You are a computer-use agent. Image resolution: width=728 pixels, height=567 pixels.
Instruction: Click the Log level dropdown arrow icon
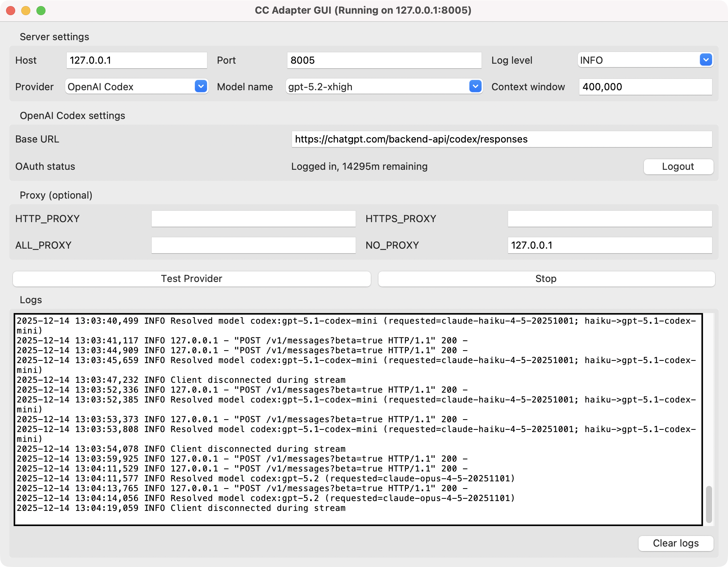705,60
